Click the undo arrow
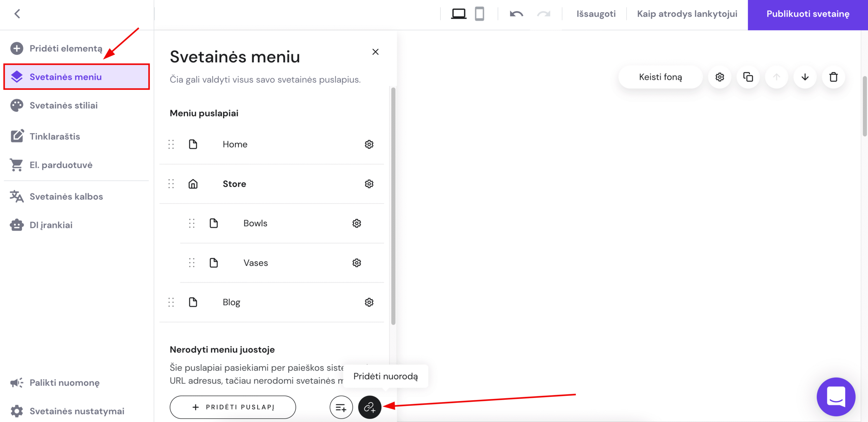 point(516,14)
